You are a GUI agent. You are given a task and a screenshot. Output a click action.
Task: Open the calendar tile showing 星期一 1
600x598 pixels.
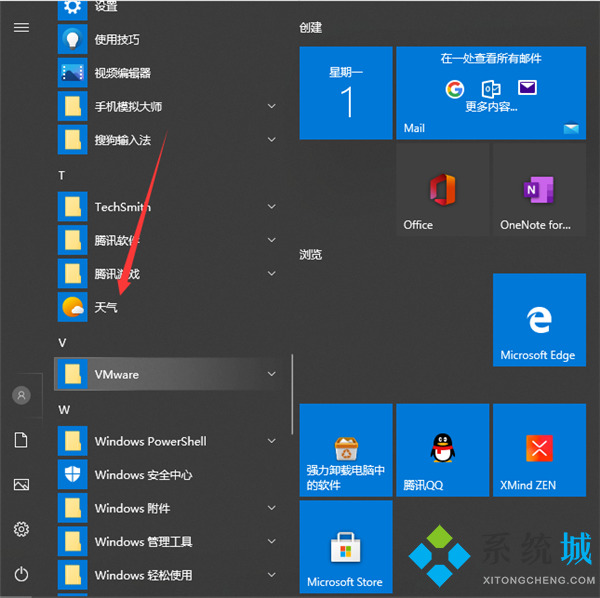346,93
